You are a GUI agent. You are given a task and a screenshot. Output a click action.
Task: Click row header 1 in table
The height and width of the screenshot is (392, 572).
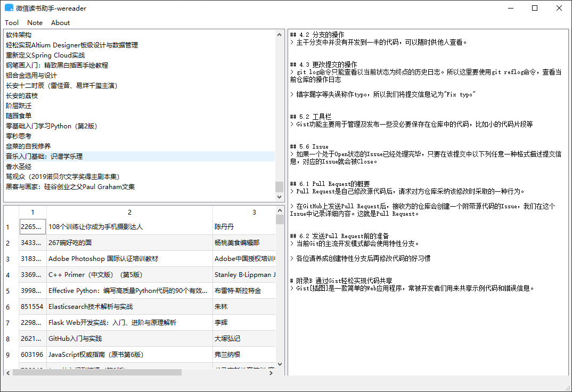coord(11,227)
